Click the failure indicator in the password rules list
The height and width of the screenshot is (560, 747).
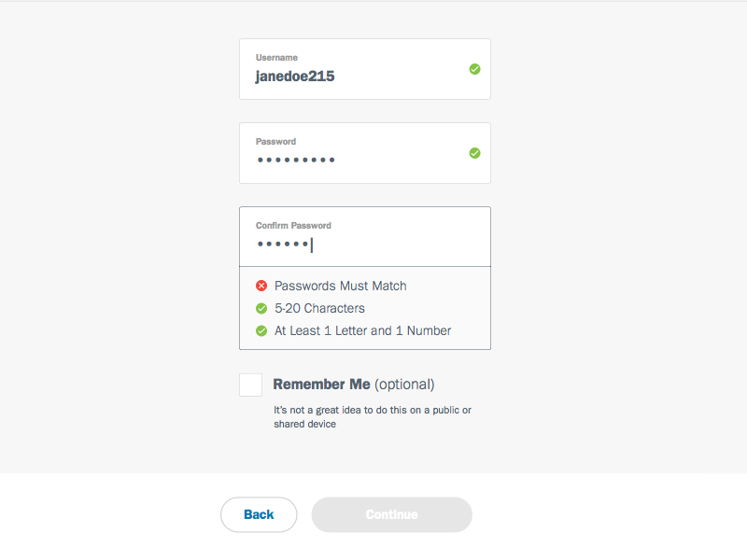(x=261, y=286)
